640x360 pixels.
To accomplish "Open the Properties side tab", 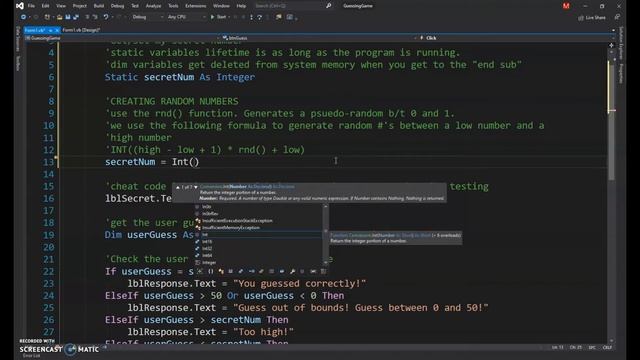I will pyautogui.click(x=621, y=73).
